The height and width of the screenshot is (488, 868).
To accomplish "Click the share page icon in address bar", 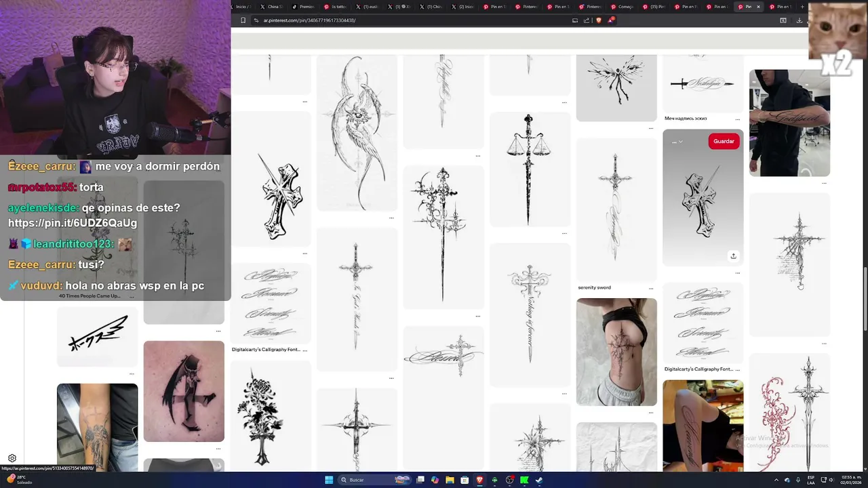I will pos(587,20).
